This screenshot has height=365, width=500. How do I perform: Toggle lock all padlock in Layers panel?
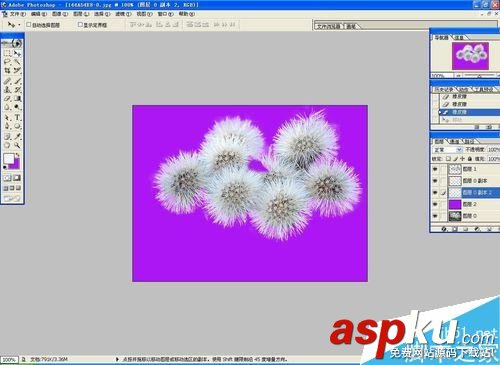point(470,159)
